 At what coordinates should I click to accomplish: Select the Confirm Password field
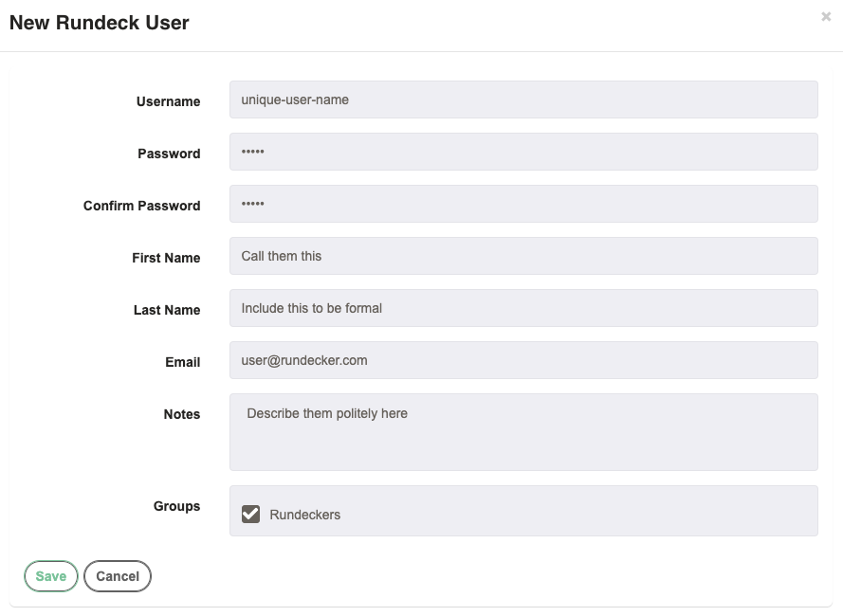point(522,204)
